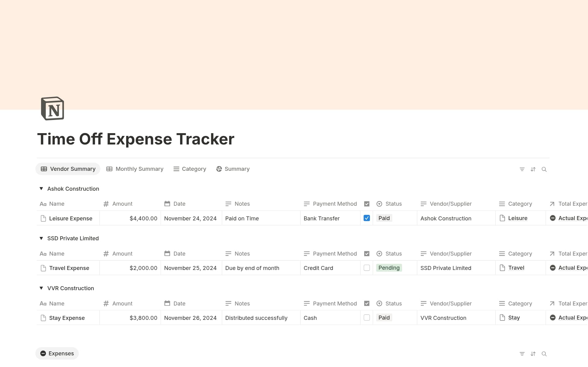Open search in the bottom Expenses toolbar
The image size is (588, 367).
tap(544, 354)
